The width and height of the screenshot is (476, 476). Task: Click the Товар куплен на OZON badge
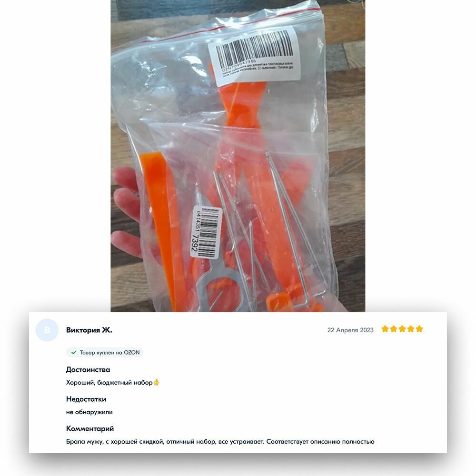[105, 352]
